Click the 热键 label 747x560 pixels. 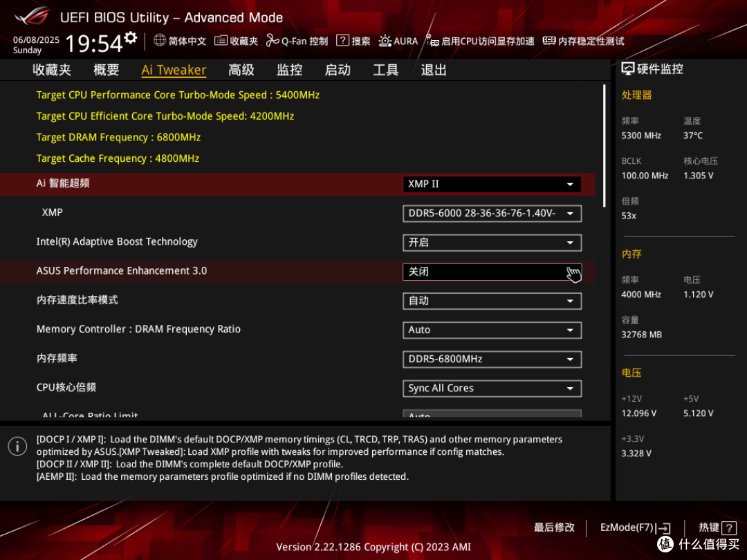(709, 527)
